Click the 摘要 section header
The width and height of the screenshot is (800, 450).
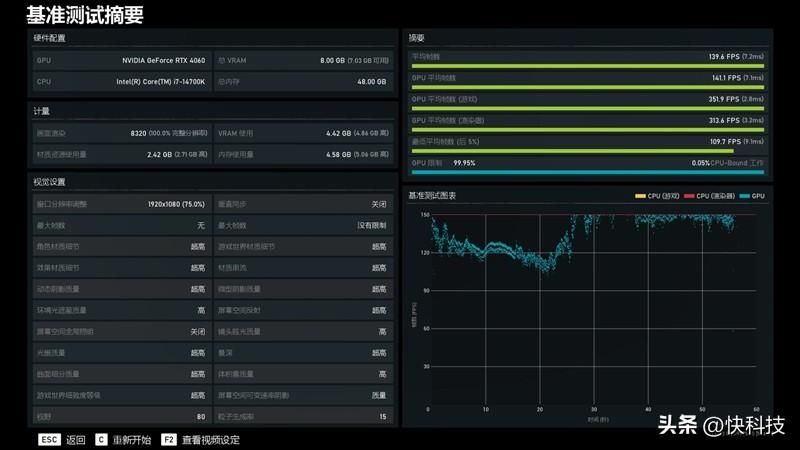click(416, 38)
